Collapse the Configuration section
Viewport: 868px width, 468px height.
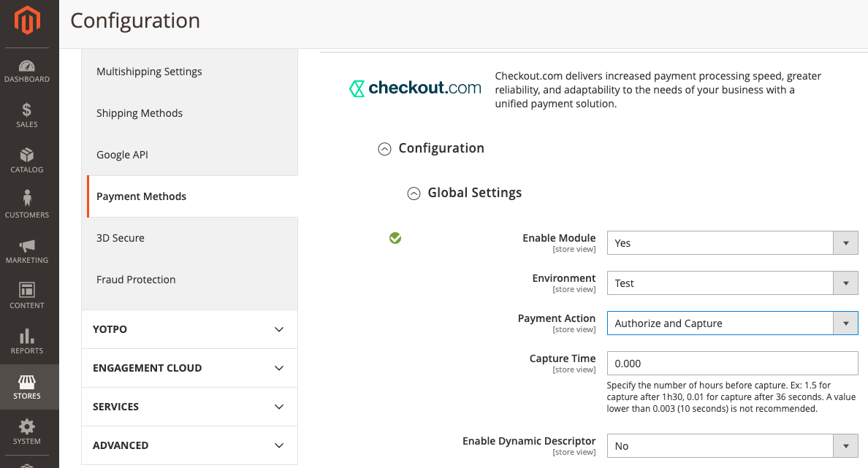(x=384, y=149)
